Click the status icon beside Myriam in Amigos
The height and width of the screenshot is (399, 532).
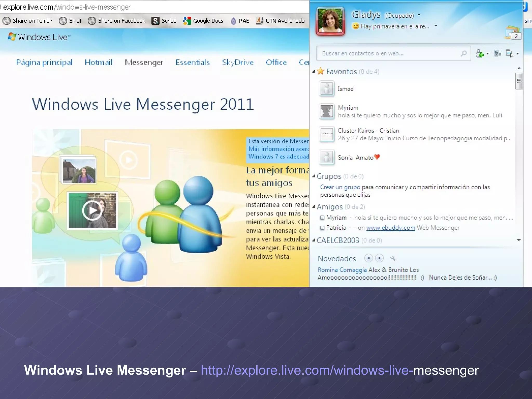(x=322, y=218)
